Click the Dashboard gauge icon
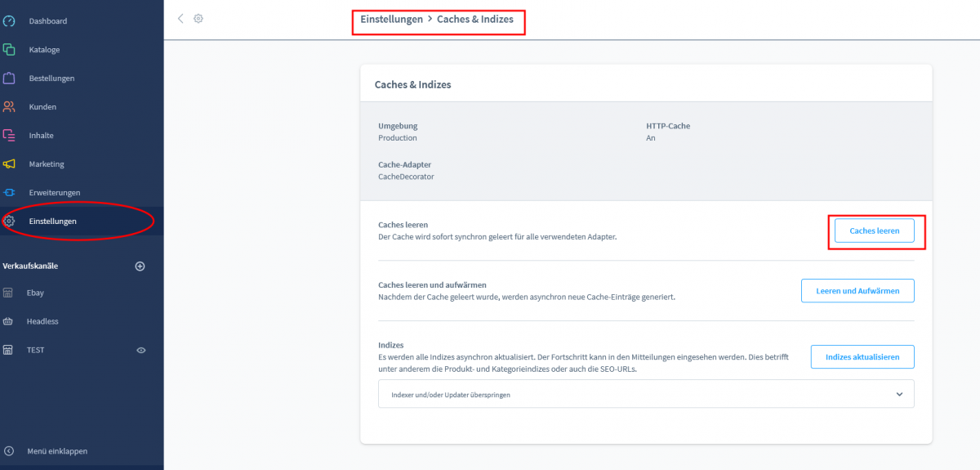Viewport: 980px width, 470px height. point(9,20)
